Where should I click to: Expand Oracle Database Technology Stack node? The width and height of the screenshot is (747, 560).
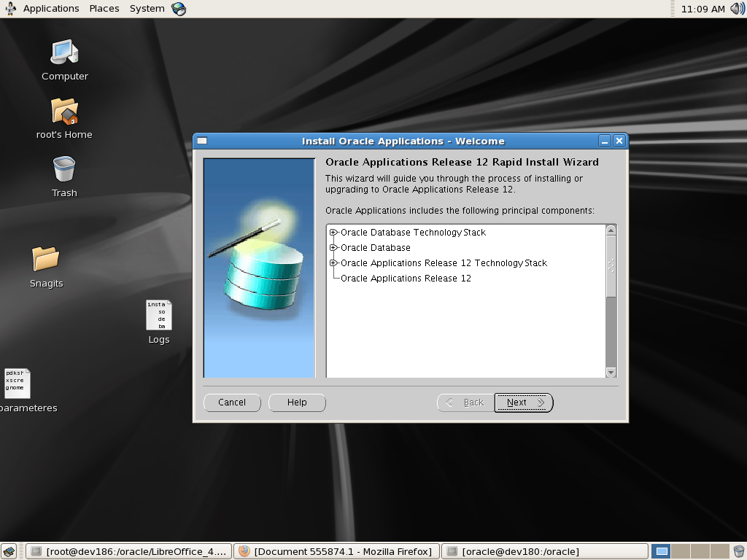[x=333, y=233]
